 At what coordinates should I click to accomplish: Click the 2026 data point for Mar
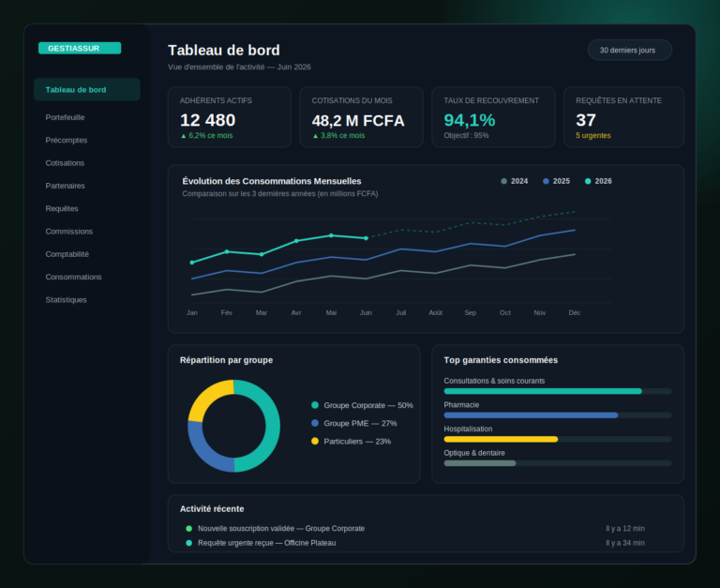[x=262, y=254]
